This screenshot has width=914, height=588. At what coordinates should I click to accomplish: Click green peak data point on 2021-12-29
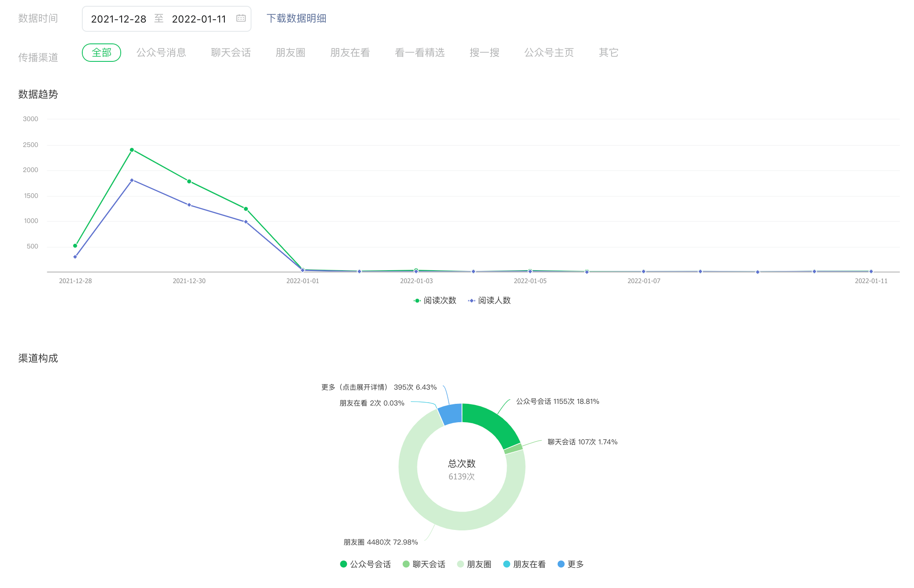[132, 150]
